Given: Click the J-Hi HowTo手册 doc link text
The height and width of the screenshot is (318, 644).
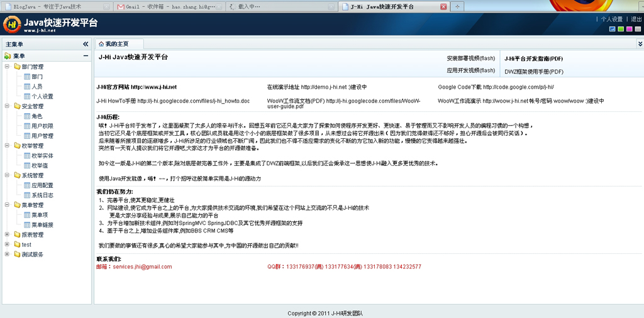Looking at the screenshot, I should [x=173, y=101].
